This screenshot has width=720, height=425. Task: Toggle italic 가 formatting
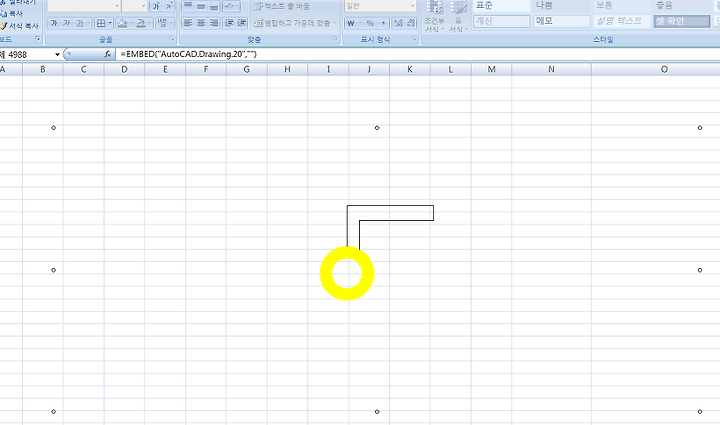click(67, 23)
